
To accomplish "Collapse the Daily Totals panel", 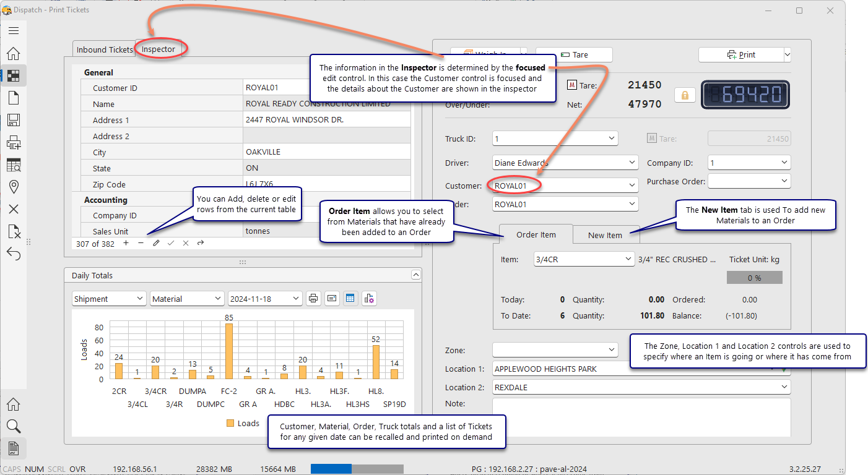I will 415,275.
